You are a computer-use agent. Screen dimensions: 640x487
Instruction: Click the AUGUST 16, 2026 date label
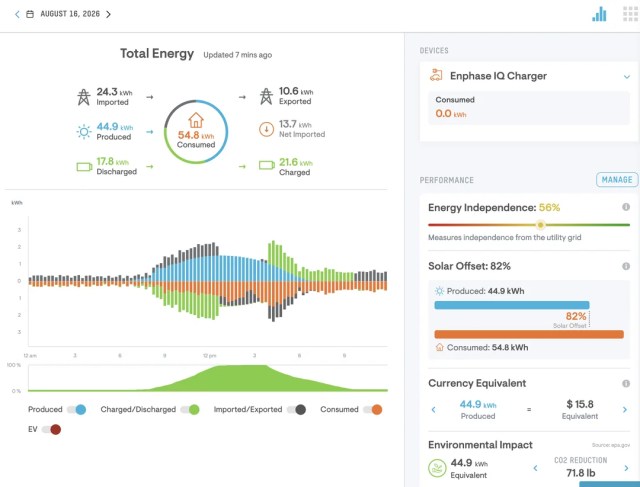pyautogui.click(x=70, y=14)
